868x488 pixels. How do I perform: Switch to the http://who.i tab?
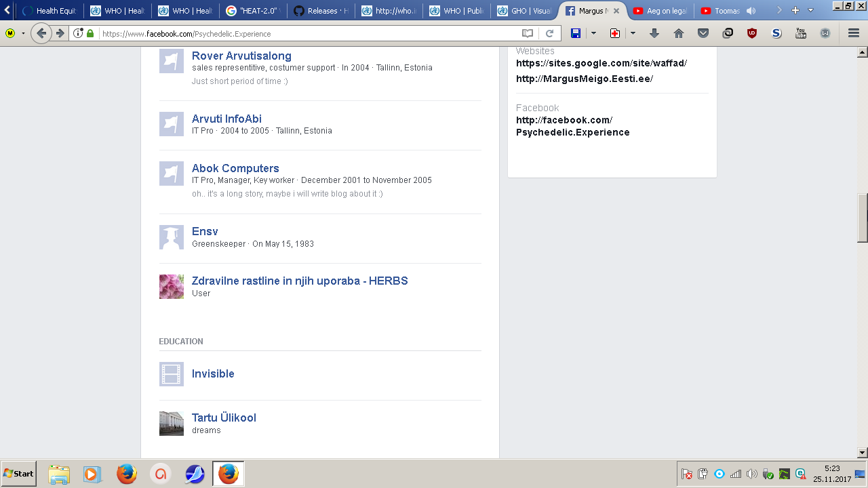(x=388, y=11)
